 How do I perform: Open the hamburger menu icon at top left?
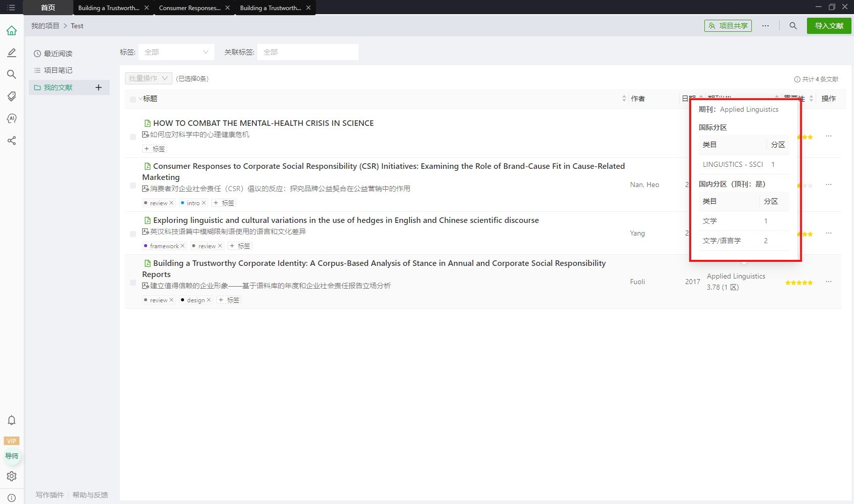11,8
